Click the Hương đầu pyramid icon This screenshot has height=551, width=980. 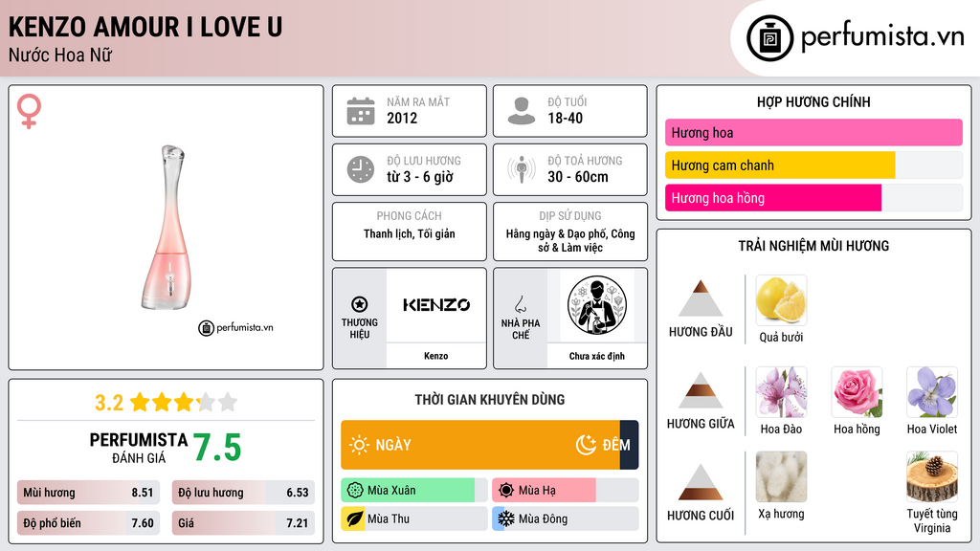click(701, 298)
